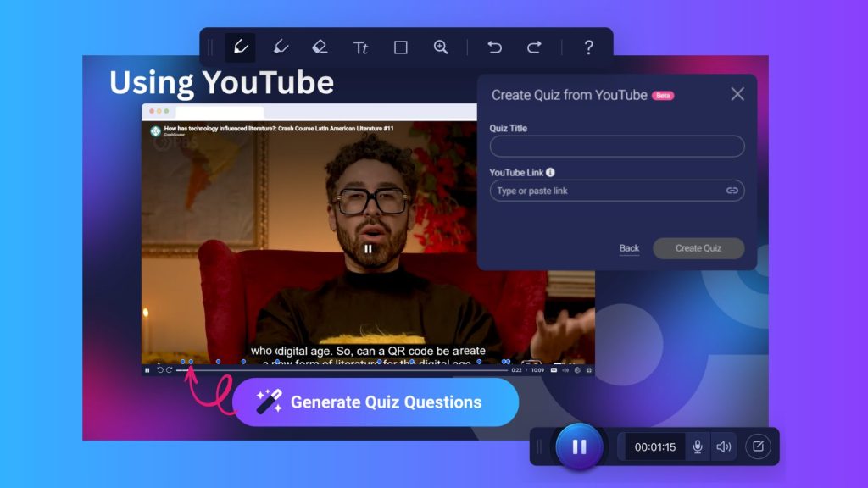
Task: Click the link icon in YouTube field
Action: (x=732, y=191)
